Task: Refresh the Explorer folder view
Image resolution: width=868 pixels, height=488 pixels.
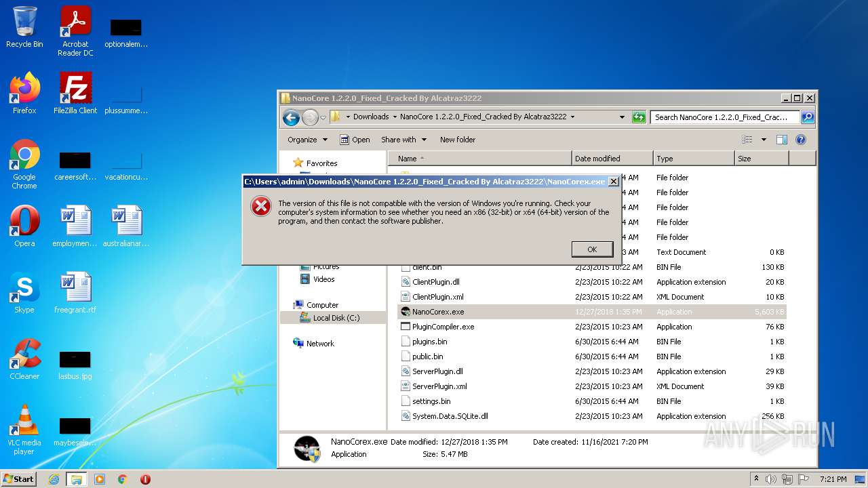Action: (639, 117)
